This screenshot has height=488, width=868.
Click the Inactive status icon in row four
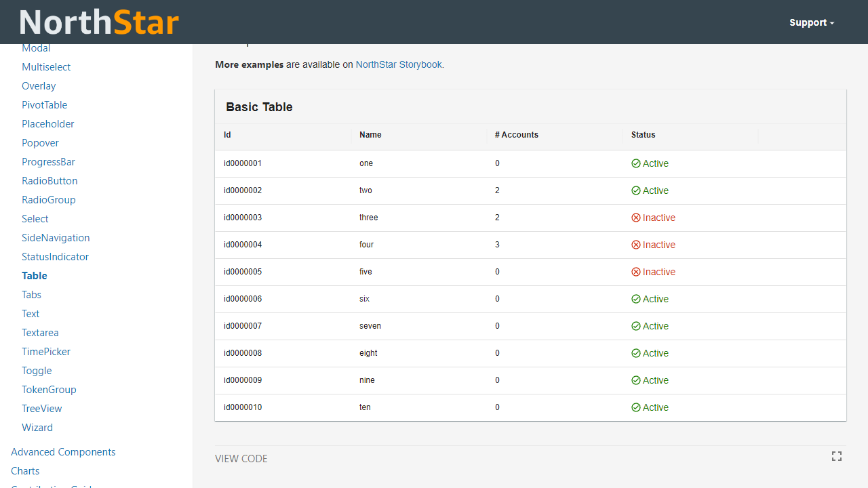pyautogui.click(x=636, y=245)
